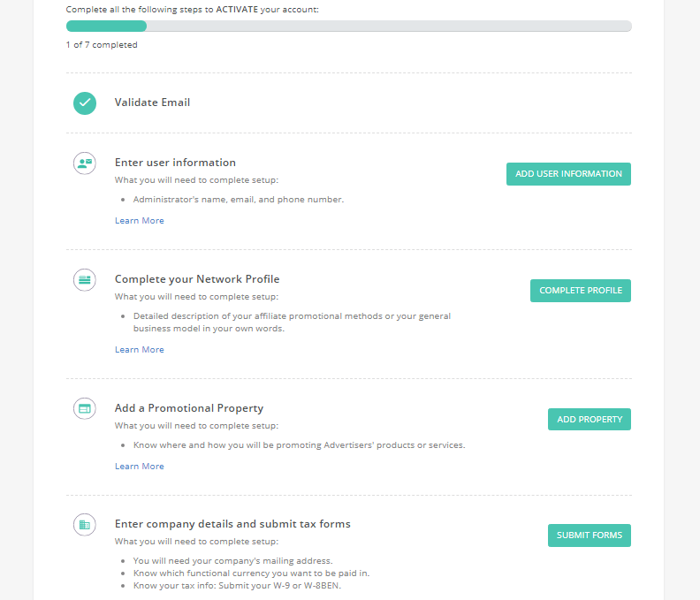Click the Promotional Property browser window icon
The height and width of the screenshot is (600, 700).
point(85,408)
